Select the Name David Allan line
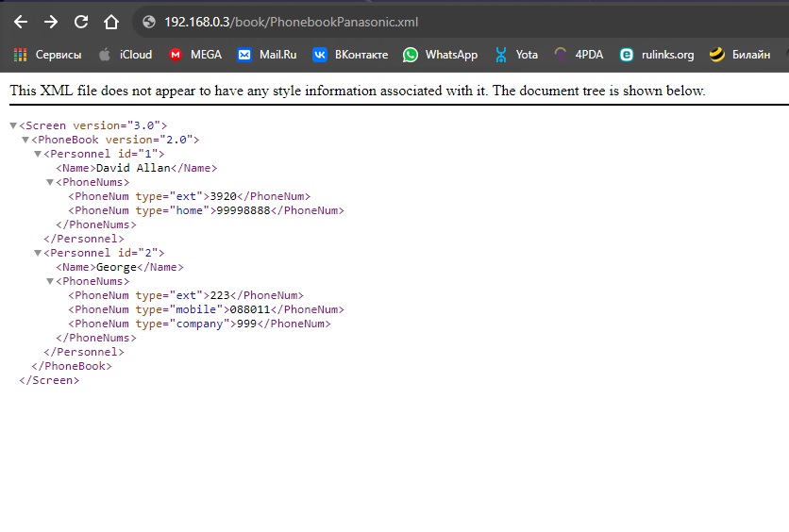This screenshot has height=532, width=789. [136, 168]
